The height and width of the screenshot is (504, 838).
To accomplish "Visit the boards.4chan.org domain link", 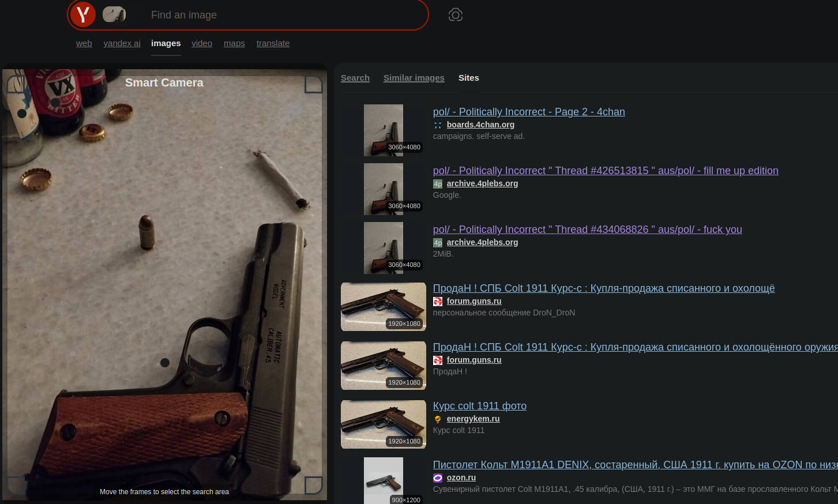I will pyautogui.click(x=480, y=125).
